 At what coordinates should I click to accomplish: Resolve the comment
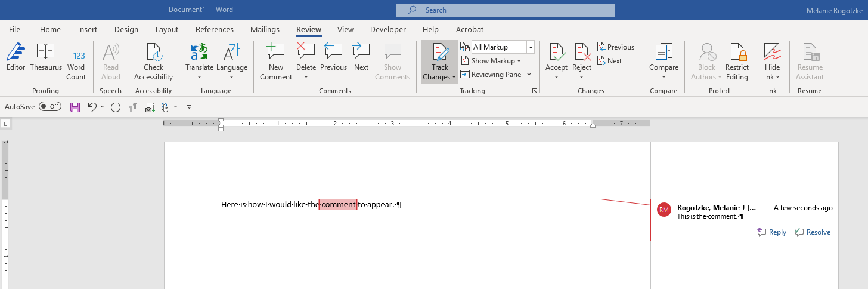pyautogui.click(x=813, y=232)
